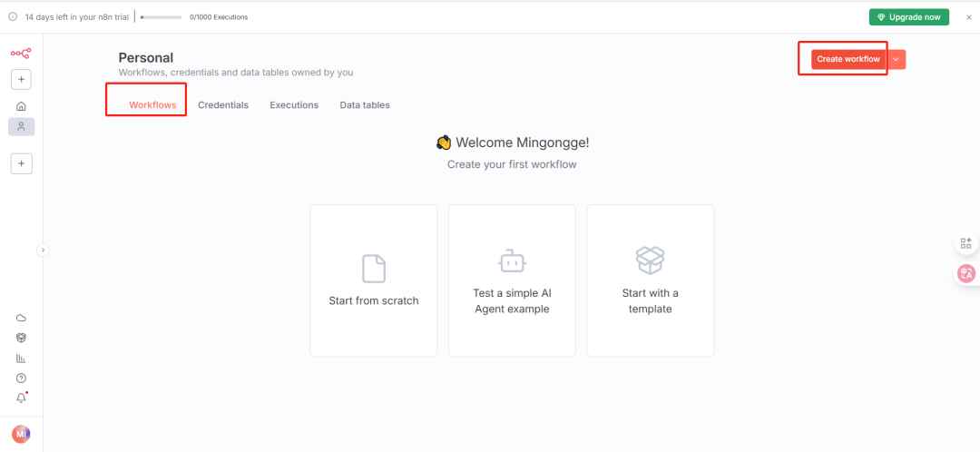Screen dimensions: 980x452
Task: Click the robot icon in AI Agent card
Action: click(x=512, y=260)
